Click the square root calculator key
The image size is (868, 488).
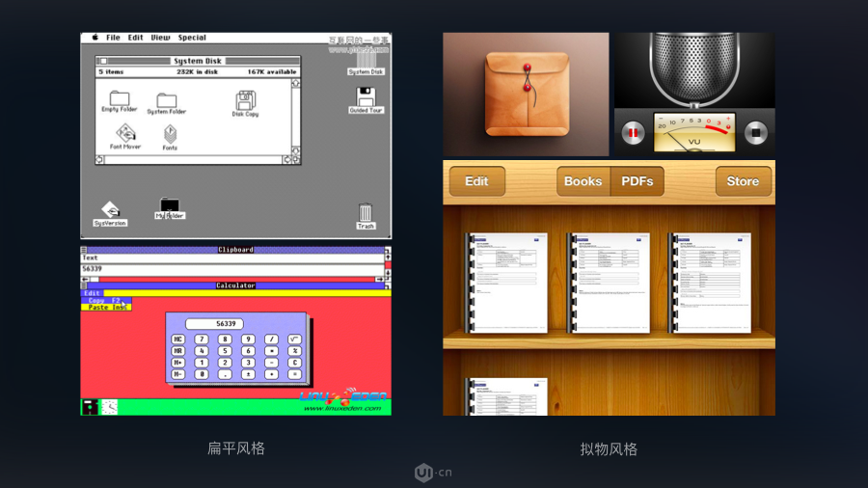294,339
